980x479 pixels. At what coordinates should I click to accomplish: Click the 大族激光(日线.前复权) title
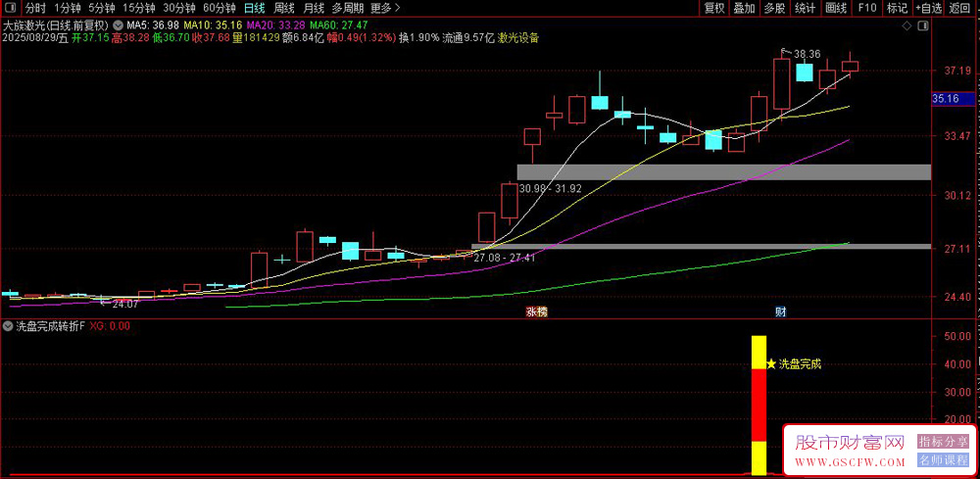coord(55,25)
